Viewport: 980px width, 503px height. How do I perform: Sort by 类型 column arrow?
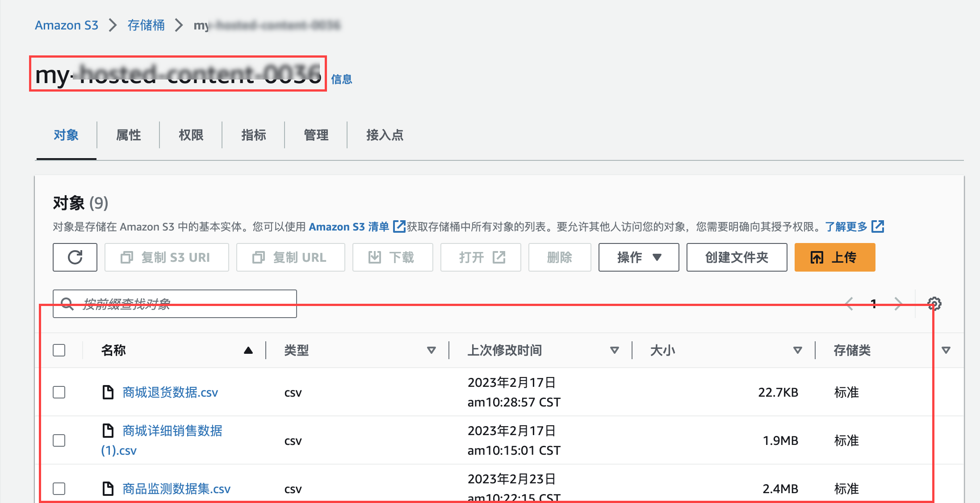[431, 350]
